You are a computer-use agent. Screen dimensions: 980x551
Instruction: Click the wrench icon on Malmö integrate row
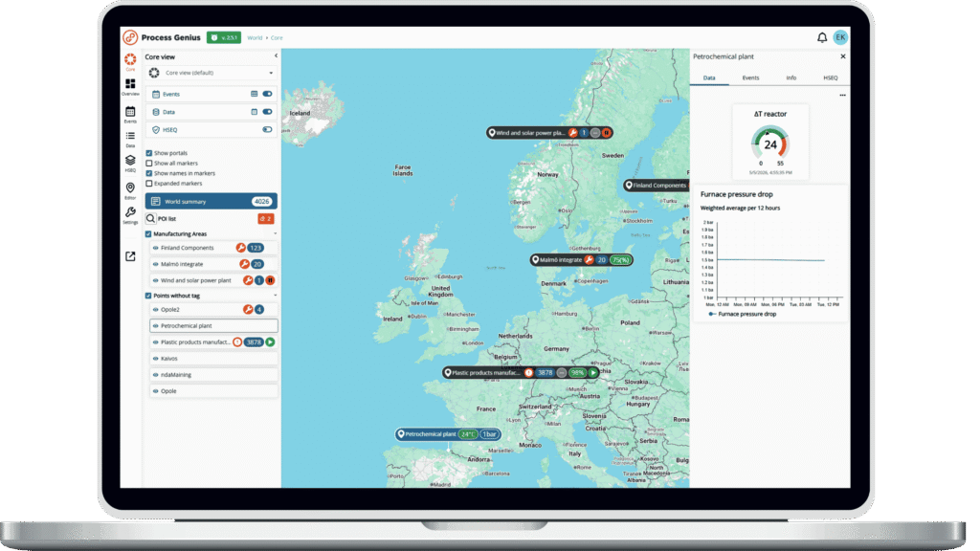pyautogui.click(x=244, y=264)
